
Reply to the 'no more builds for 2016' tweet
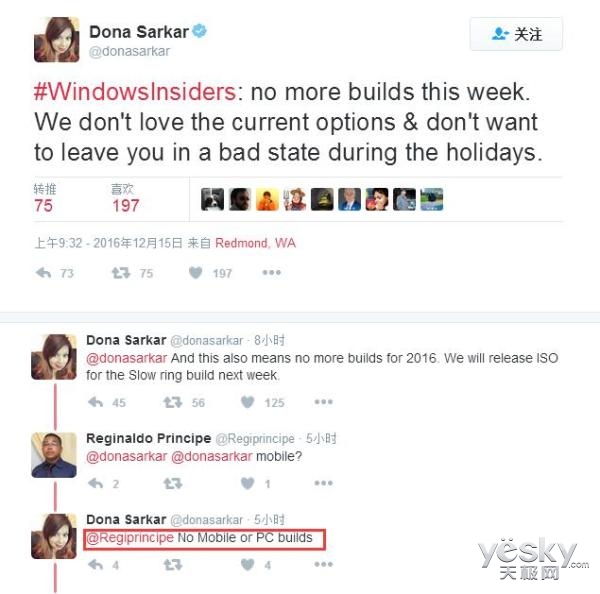click(x=96, y=402)
